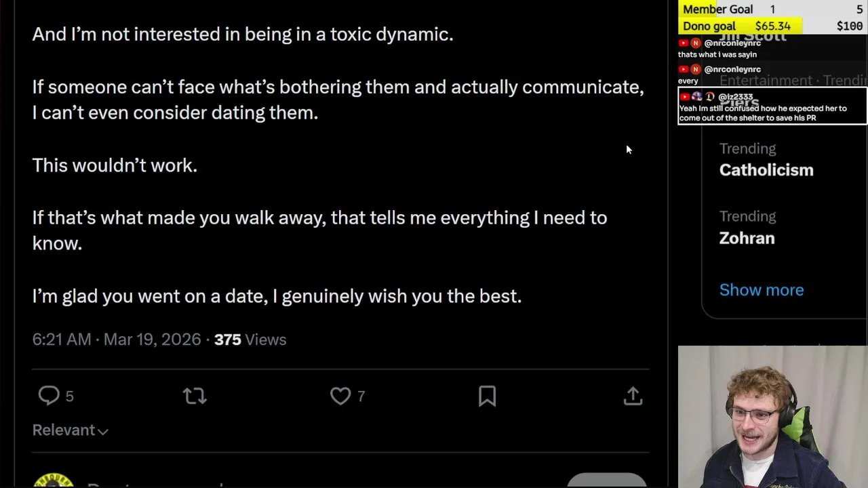Expand the Relevant replies sort dropdown
868x488 pixels.
[x=70, y=430]
